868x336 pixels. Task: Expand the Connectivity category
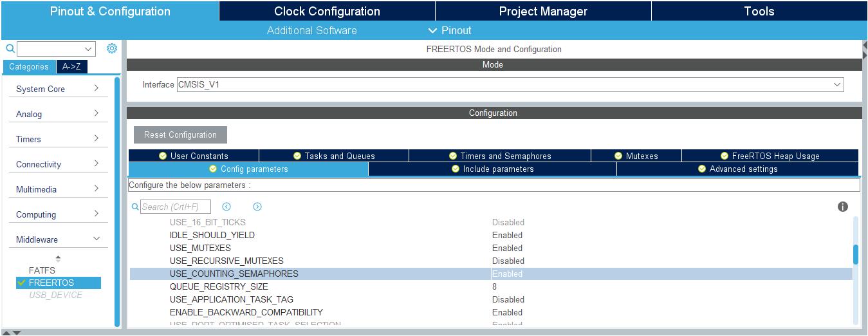click(96, 163)
